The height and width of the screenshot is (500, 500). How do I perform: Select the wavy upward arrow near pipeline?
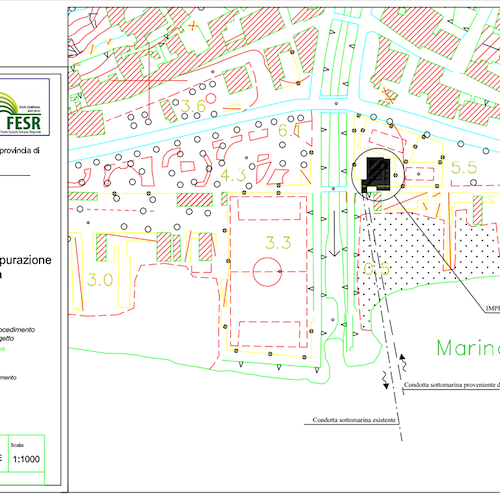click(x=403, y=363)
